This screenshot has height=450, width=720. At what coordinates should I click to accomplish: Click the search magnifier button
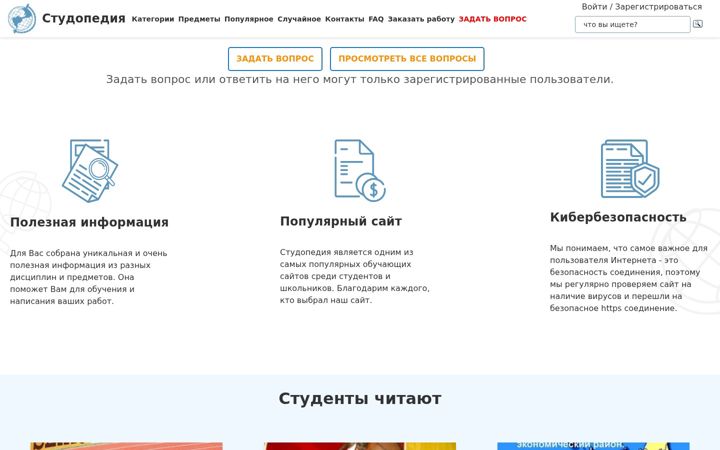coord(698,24)
